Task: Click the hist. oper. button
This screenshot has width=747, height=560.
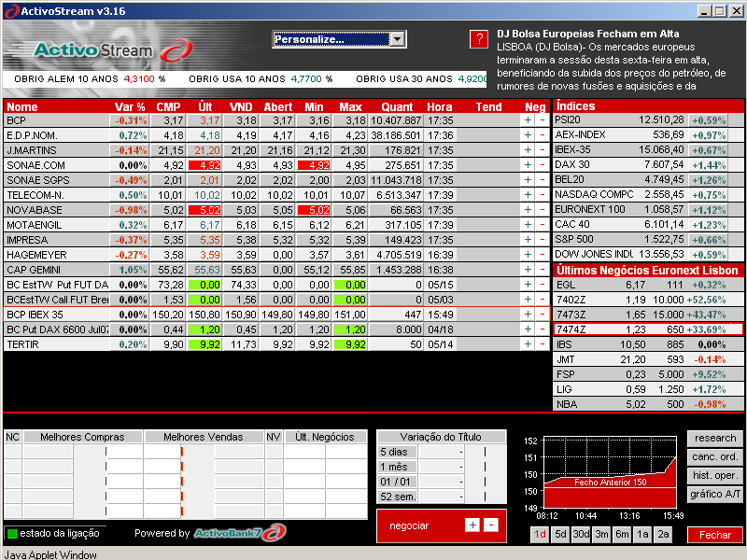Action: [x=715, y=475]
